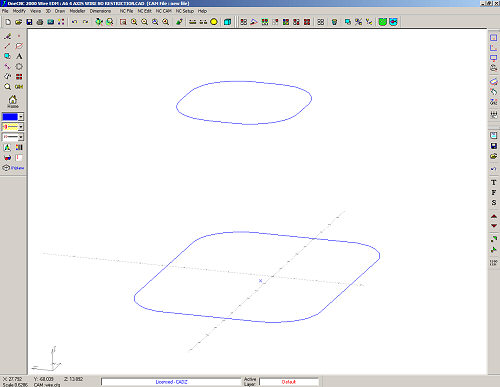Save the drawing with floppy icon

(x=29, y=22)
